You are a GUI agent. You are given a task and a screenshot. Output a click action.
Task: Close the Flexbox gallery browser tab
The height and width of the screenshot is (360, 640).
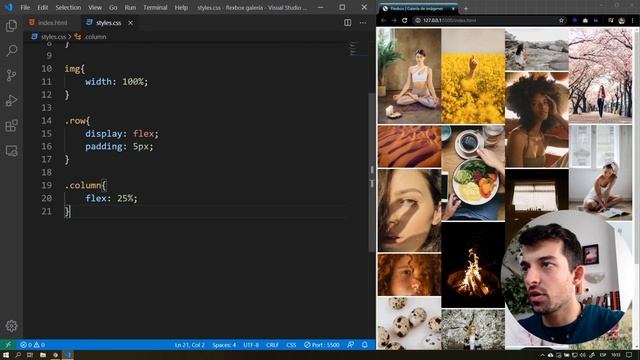click(x=453, y=8)
